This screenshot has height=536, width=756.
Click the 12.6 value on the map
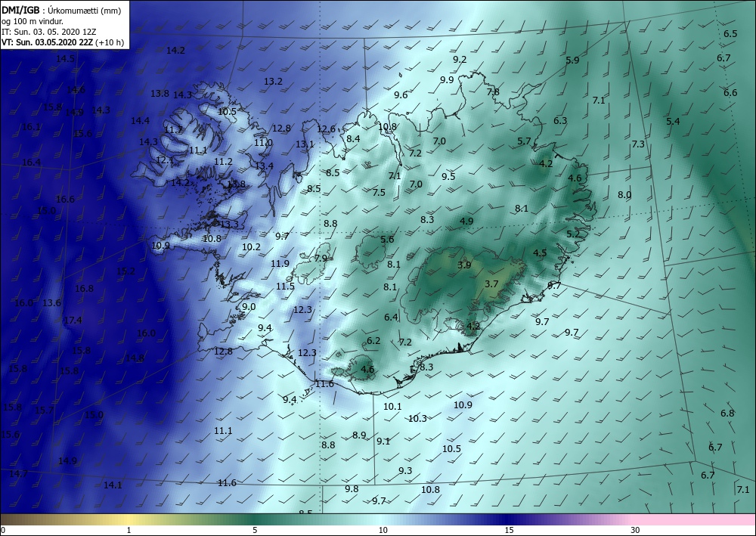(326, 129)
